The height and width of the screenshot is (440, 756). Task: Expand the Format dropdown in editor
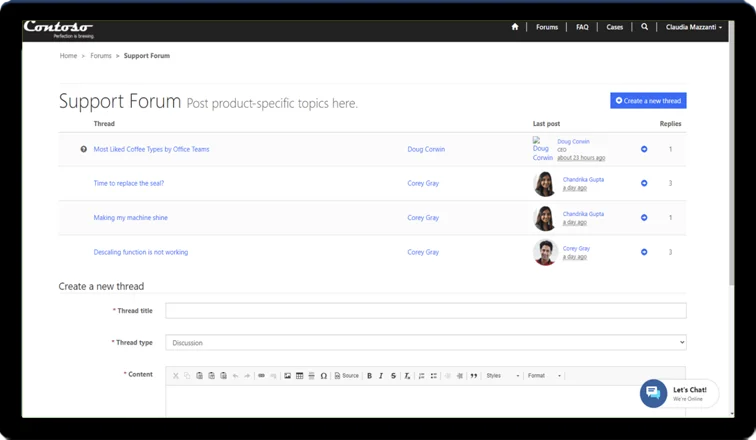click(x=544, y=376)
